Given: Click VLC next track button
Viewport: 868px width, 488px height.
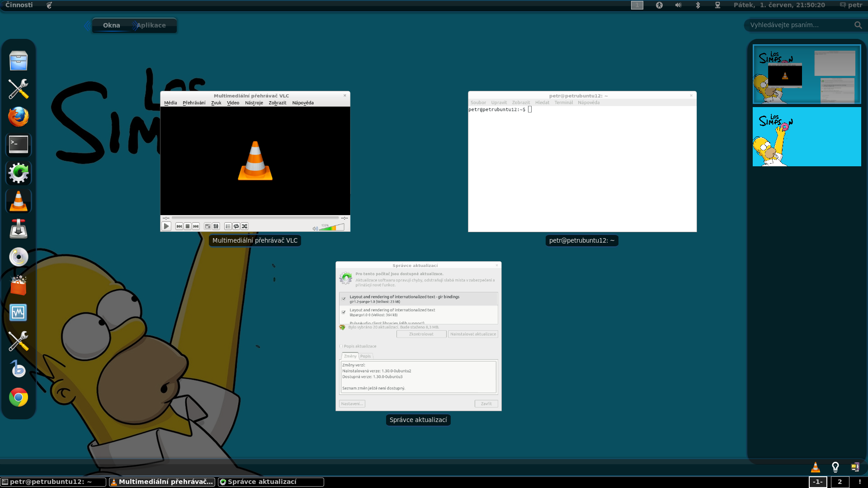Looking at the screenshot, I should tap(196, 226).
